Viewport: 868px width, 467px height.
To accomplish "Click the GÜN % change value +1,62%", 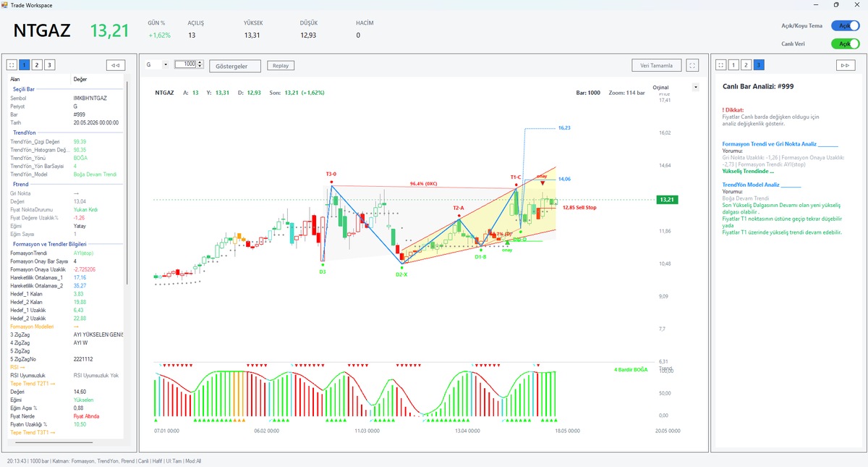I will tap(159, 35).
